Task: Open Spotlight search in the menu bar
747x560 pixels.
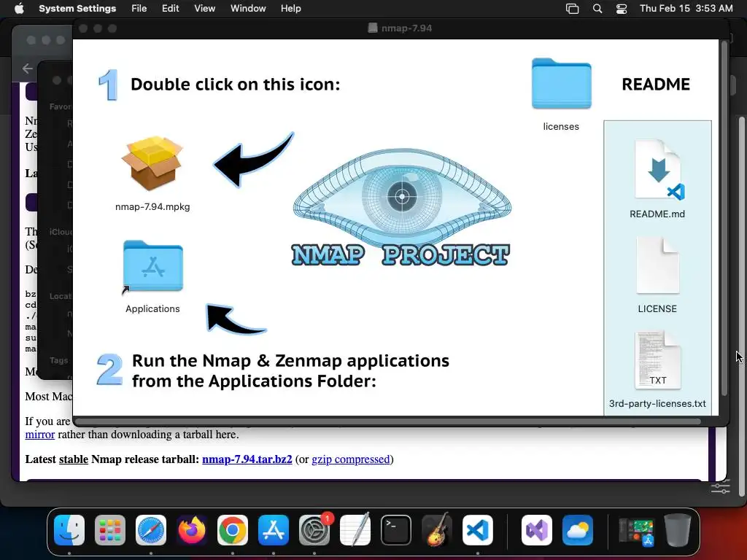Action: tap(597, 9)
